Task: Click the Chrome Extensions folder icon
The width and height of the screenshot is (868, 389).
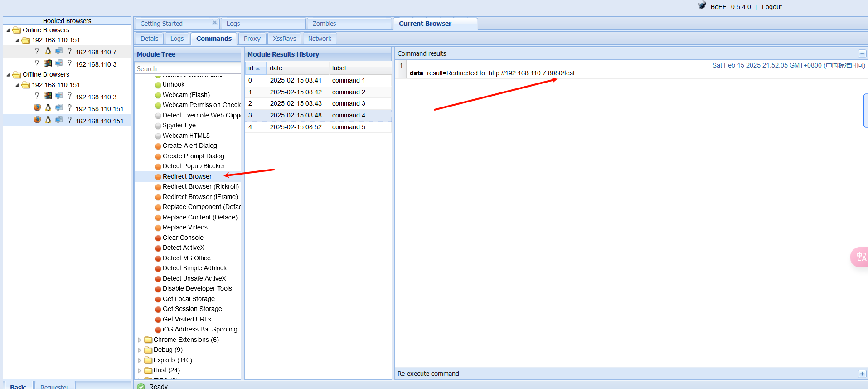Action: [x=148, y=340]
